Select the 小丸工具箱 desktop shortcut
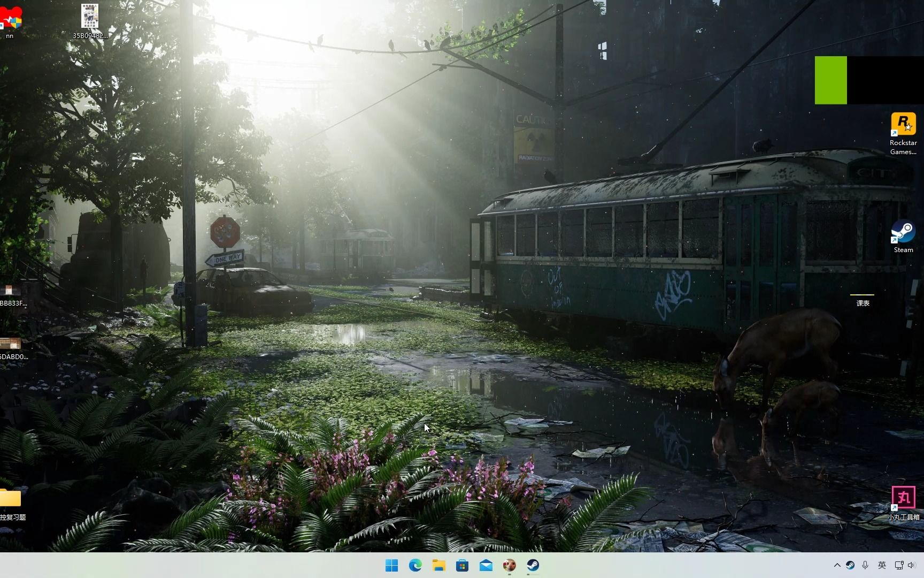The image size is (924, 578). point(903,503)
